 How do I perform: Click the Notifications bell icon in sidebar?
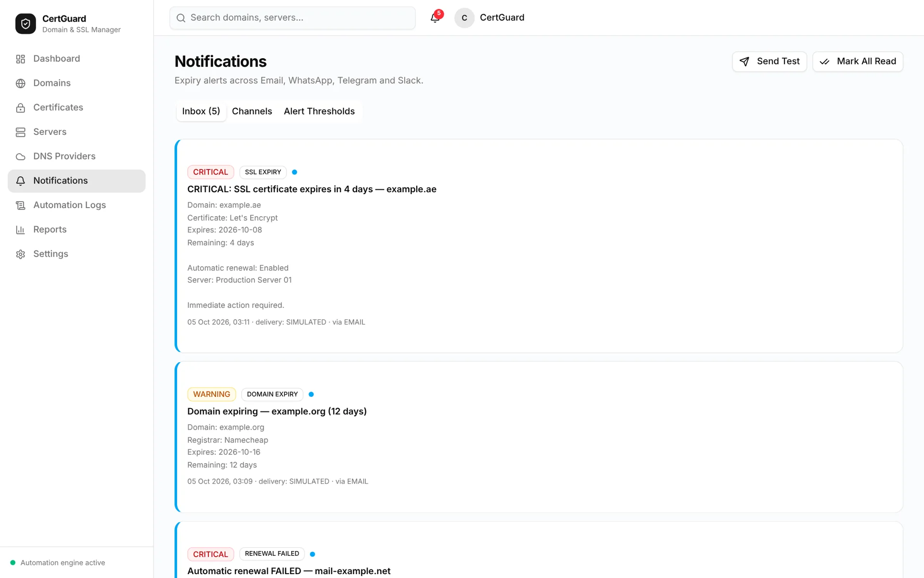point(20,181)
